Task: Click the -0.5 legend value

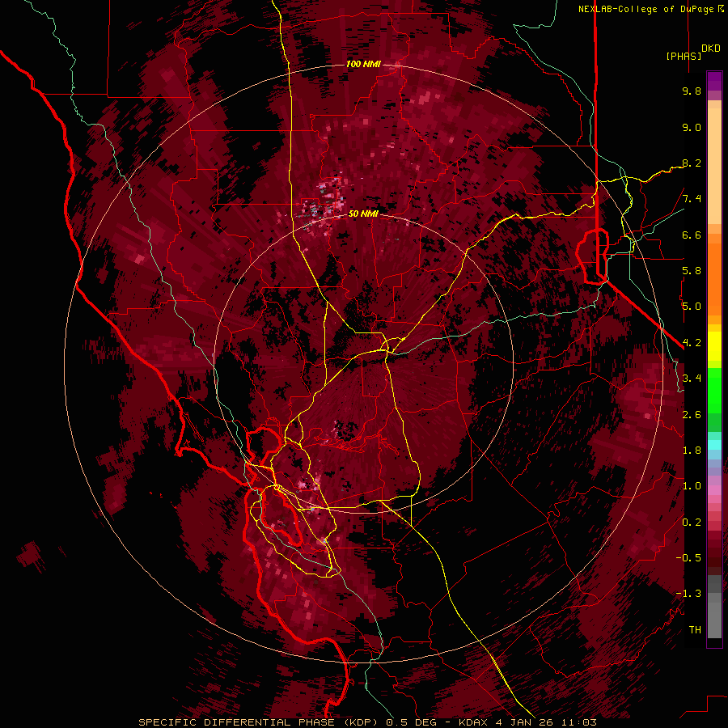Action: click(x=688, y=558)
